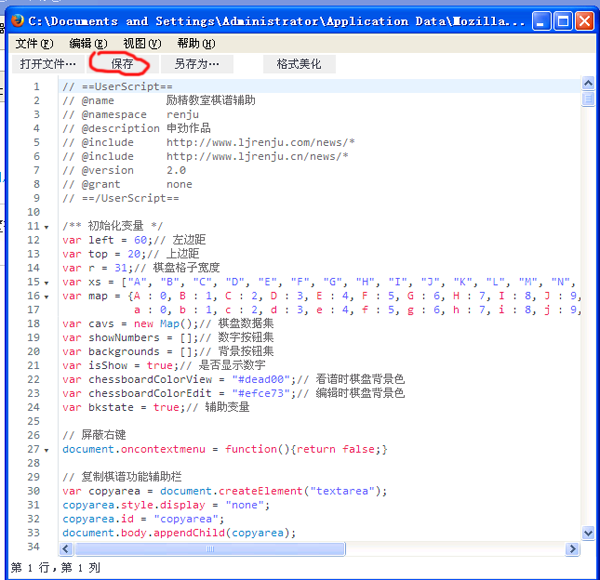The image size is (600, 580).
Task: Click the 'copyarea.id' line
Action: [x=143, y=519]
